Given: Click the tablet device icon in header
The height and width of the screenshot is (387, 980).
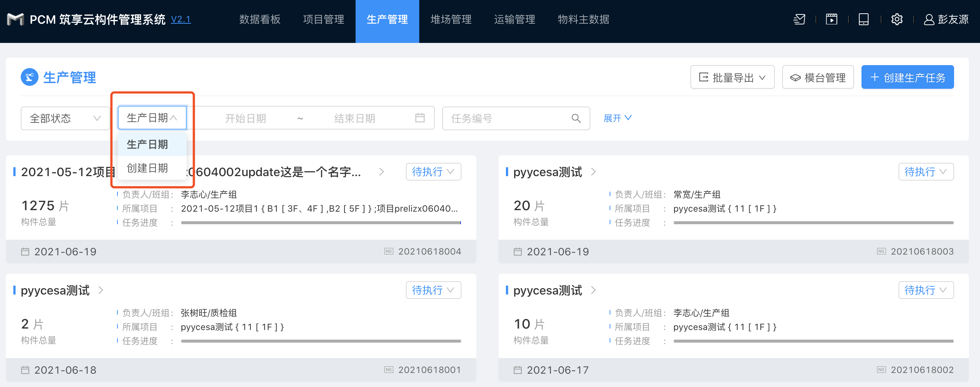Looking at the screenshot, I should [864, 19].
